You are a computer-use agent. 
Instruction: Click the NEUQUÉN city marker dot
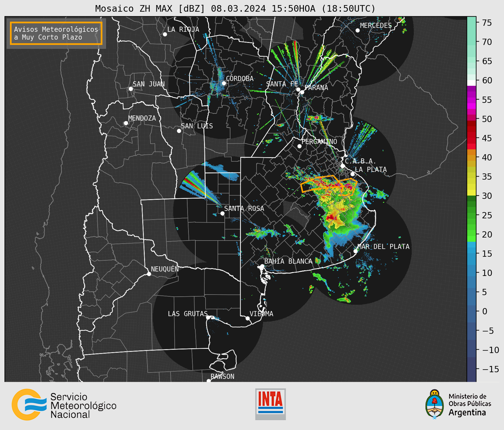click(x=149, y=274)
